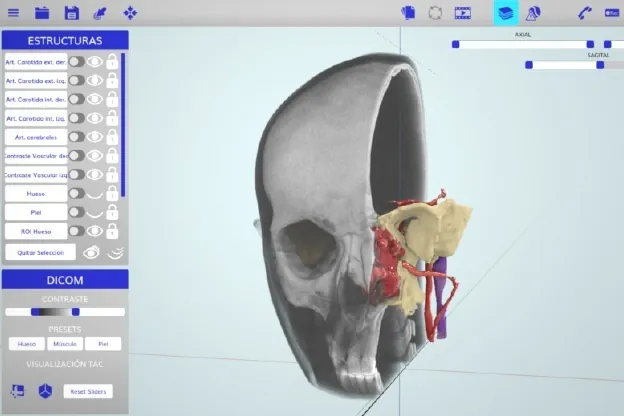Open the video clip recording icon
624x416 pixels.
[462, 13]
